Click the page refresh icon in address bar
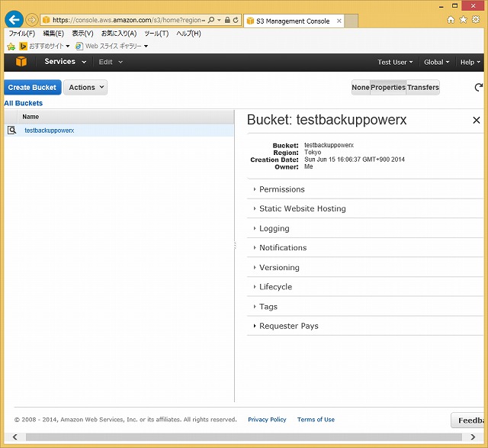Screen dimensions: 488x448 pyautogui.click(x=236, y=20)
